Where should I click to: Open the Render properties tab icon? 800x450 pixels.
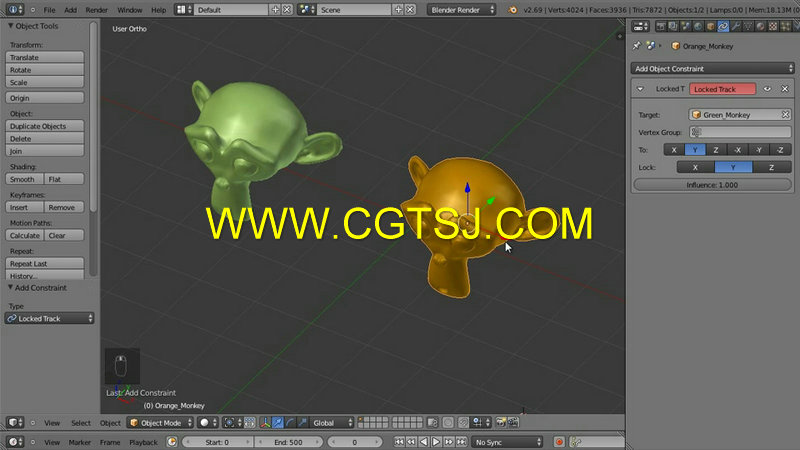pyautogui.click(x=661, y=26)
